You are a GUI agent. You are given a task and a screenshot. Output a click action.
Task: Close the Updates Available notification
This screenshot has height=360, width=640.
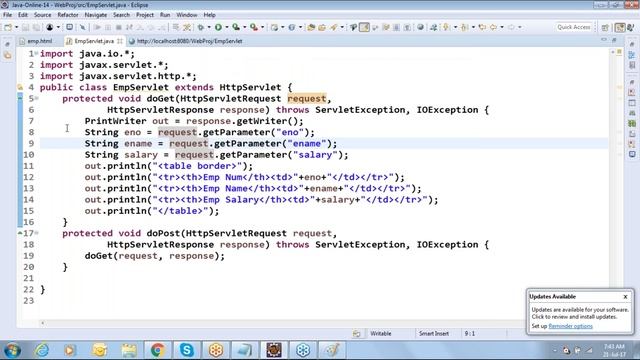tap(625, 297)
